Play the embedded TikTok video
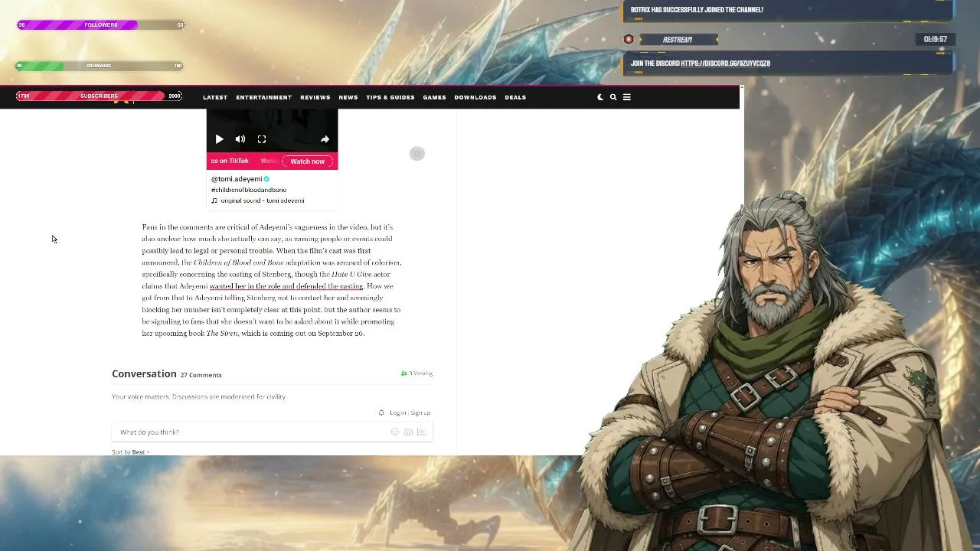This screenshot has width=980, height=551. (219, 139)
